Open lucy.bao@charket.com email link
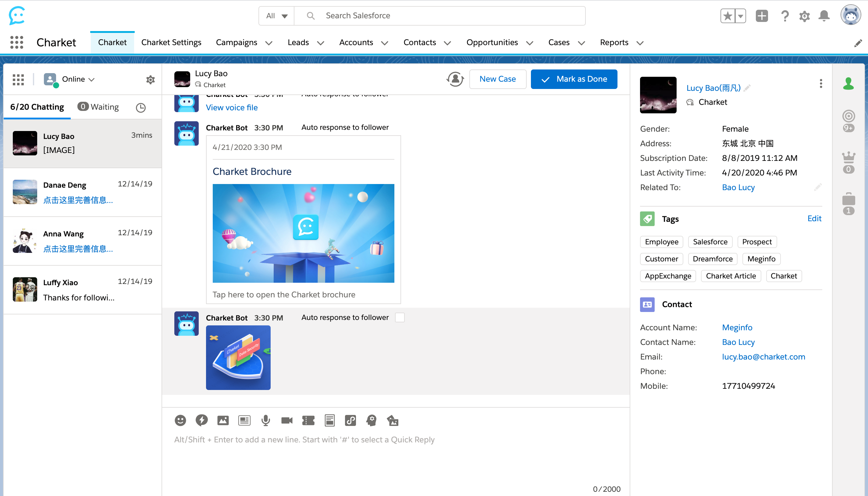This screenshot has width=868, height=496. [763, 357]
